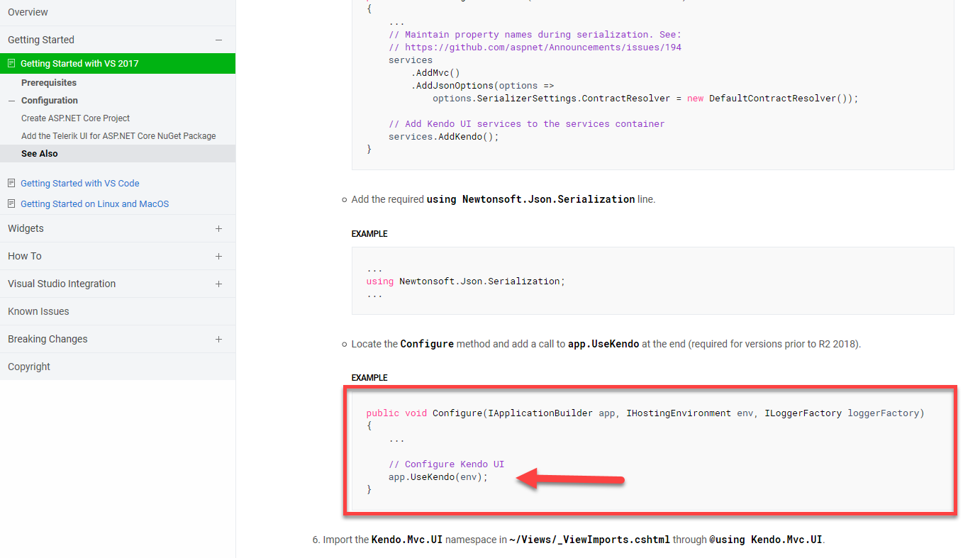Click the "// Add Kendo UI services" comment
This screenshot has height=558, width=980.
point(527,124)
